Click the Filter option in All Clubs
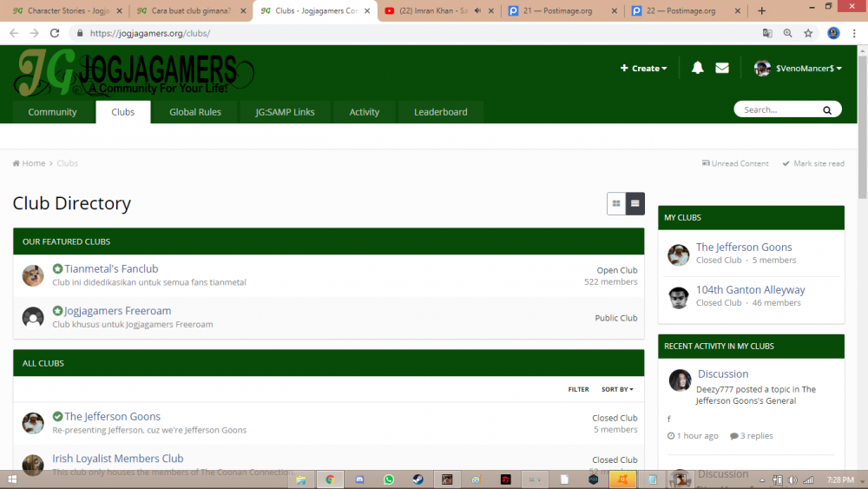Screen dimensions: 868x489 578,389
